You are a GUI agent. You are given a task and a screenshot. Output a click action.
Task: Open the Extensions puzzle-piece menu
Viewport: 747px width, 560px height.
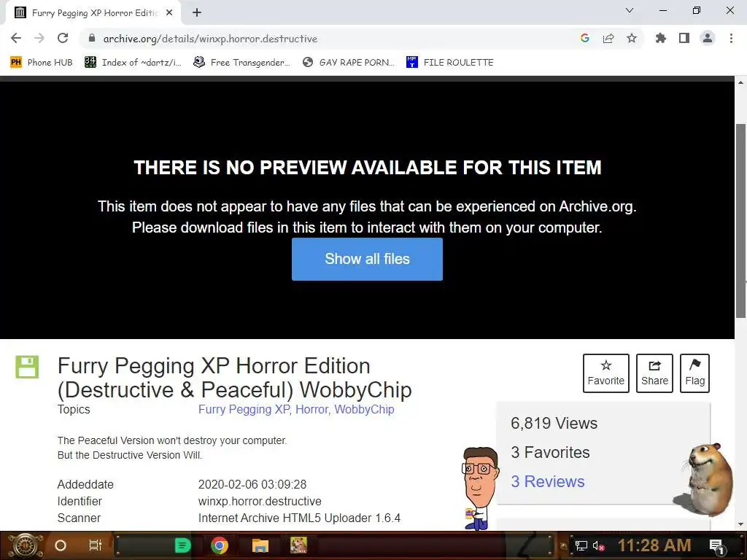tap(661, 38)
